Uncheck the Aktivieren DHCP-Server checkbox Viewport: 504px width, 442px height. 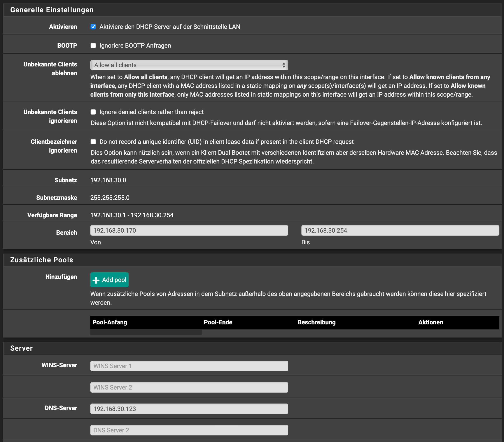[x=93, y=27]
